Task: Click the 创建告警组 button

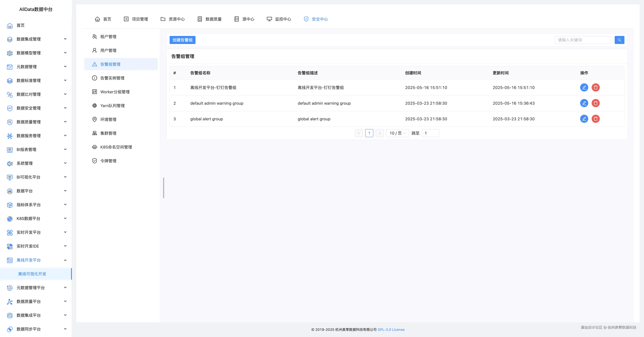Action: pos(182,40)
